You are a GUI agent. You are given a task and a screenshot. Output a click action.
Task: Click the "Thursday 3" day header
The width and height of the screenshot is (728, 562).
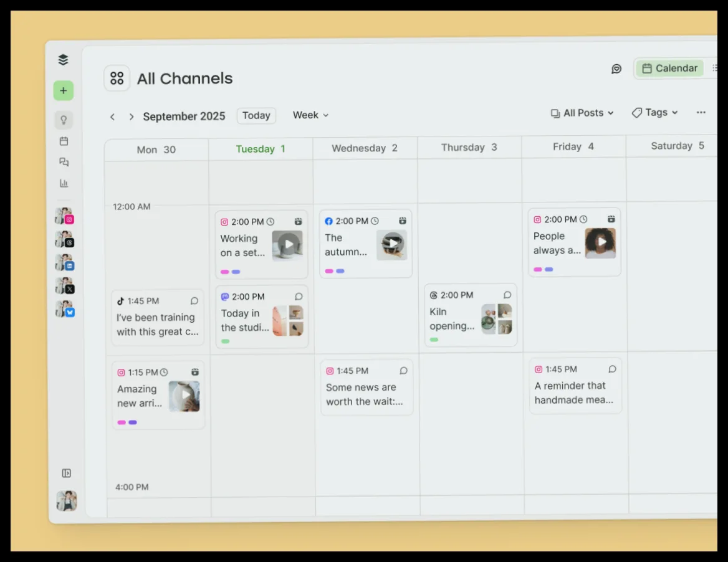click(469, 147)
